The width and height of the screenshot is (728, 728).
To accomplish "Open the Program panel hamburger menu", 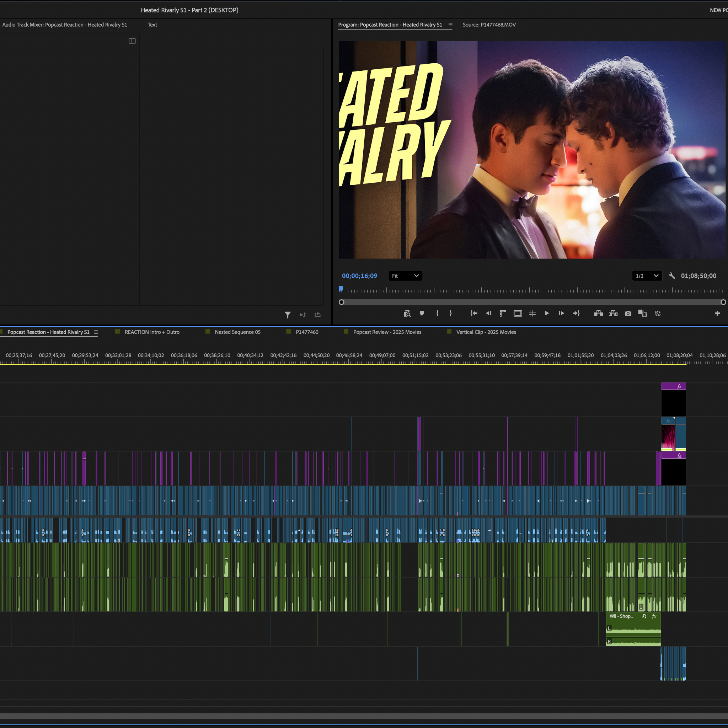I will click(450, 25).
